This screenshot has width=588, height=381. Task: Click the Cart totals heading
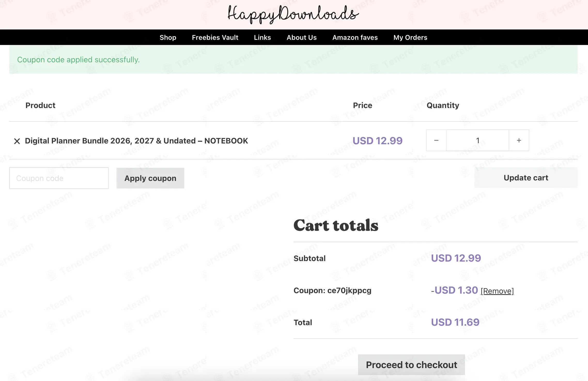click(336, 225)
